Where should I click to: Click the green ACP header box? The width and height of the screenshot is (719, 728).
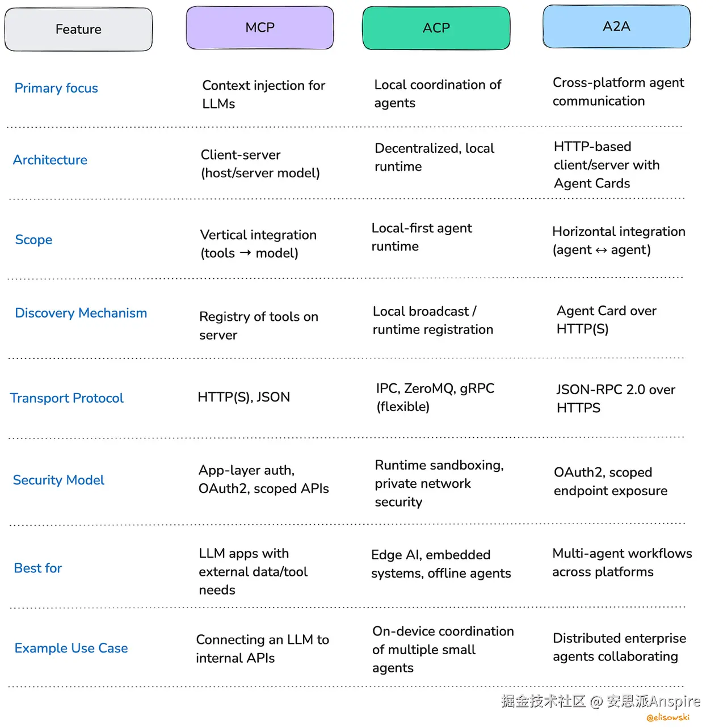coord(436,28)
